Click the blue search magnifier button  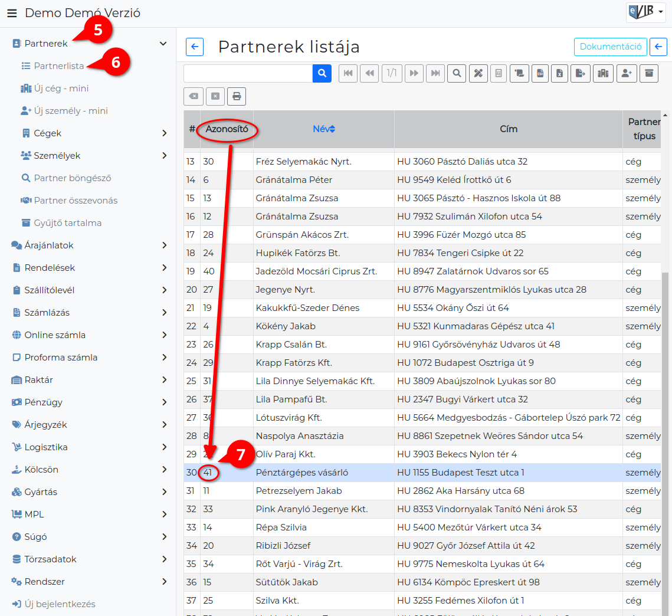pyautogui.click(x=322, y=73)
